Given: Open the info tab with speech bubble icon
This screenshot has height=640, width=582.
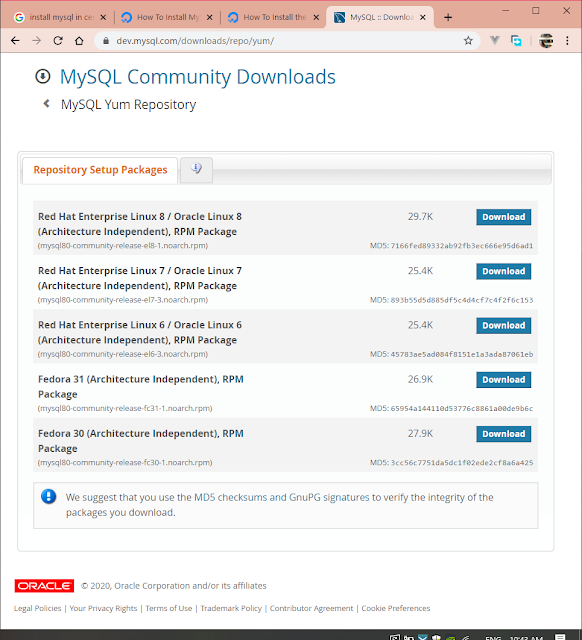Looking at the screenshot, I should click(x=196, y=169).
